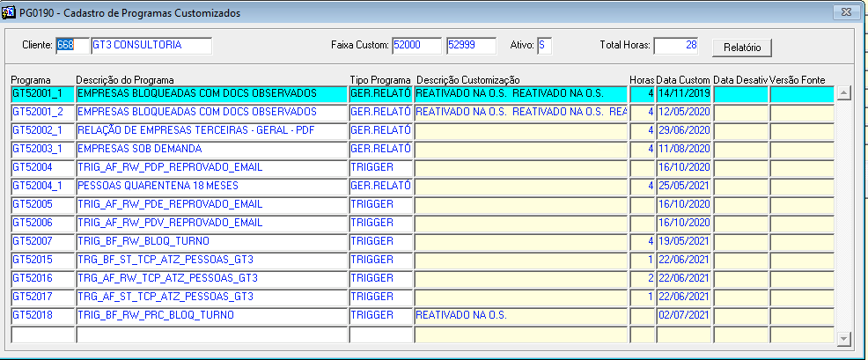This screenshot has height=360, width=868.
Task: Select program cell GT52004
Action: point(42,168)
